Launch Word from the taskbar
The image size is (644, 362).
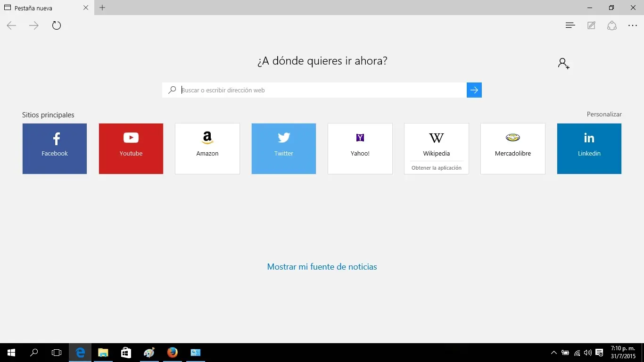tap(196, 353)
